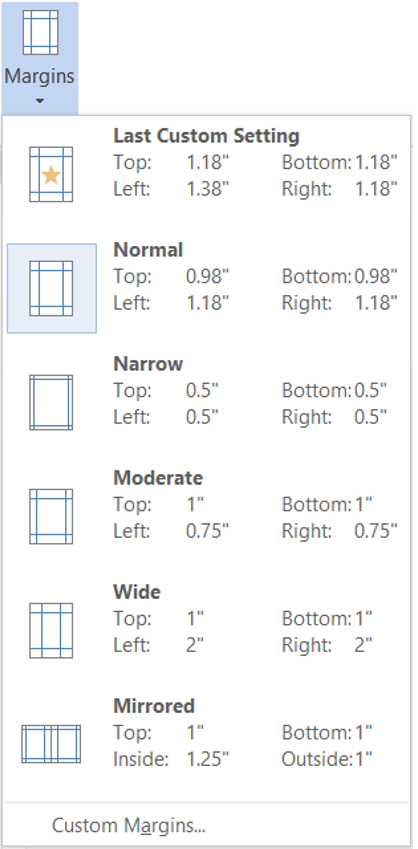Choose the Normal margins preview icon

coord(51,289)
